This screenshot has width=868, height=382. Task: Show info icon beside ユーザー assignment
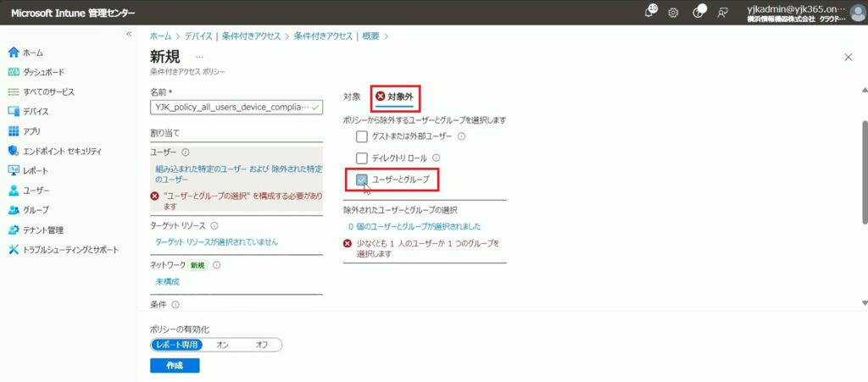pyautogui.click(x=186, y=152)
